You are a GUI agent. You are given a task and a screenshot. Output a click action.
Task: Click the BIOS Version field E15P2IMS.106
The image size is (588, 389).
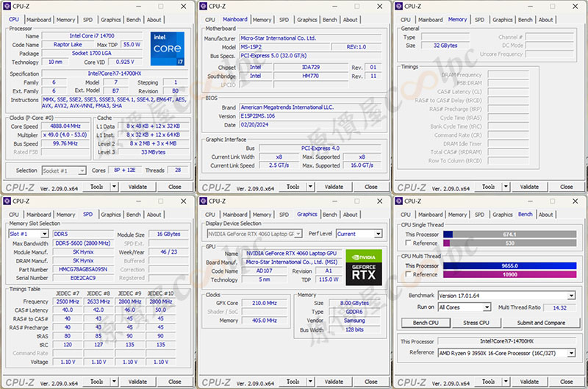tap(310, 116)
